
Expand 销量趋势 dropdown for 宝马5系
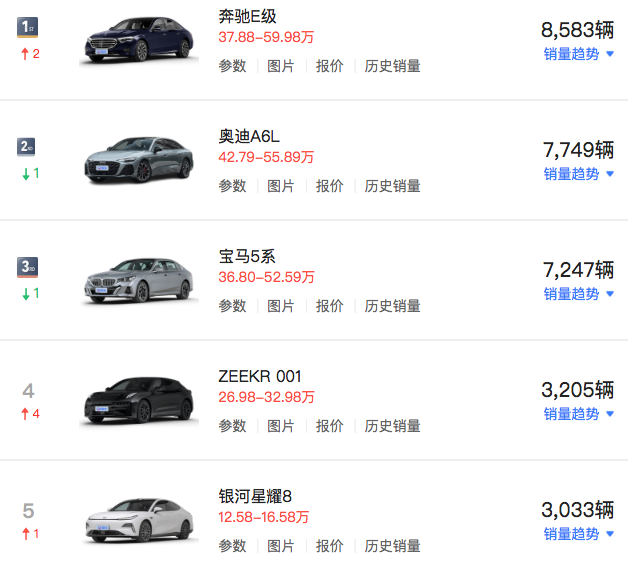tap(579, 294)
